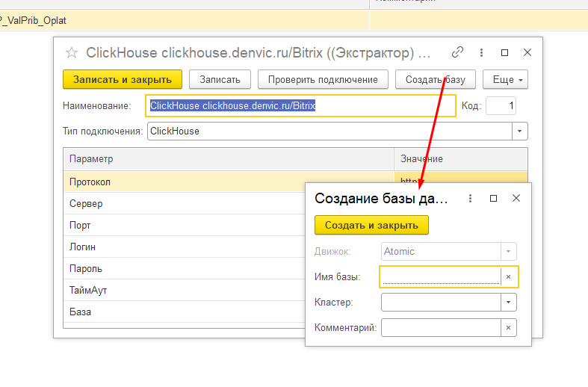Clear the Комментарий field
The width and height of the screenshot is (588, 387).
(x=509, y=328)
